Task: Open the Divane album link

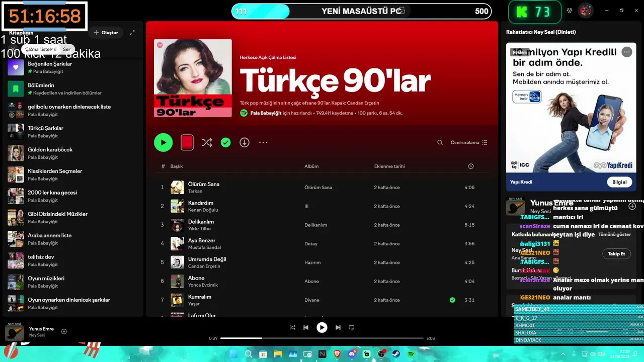Action: 312,300
